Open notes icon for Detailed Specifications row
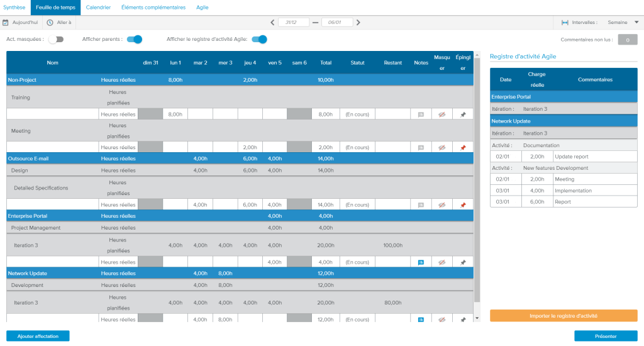The height and width of the screenshot is (346, 644). click(x=421, y=205)
